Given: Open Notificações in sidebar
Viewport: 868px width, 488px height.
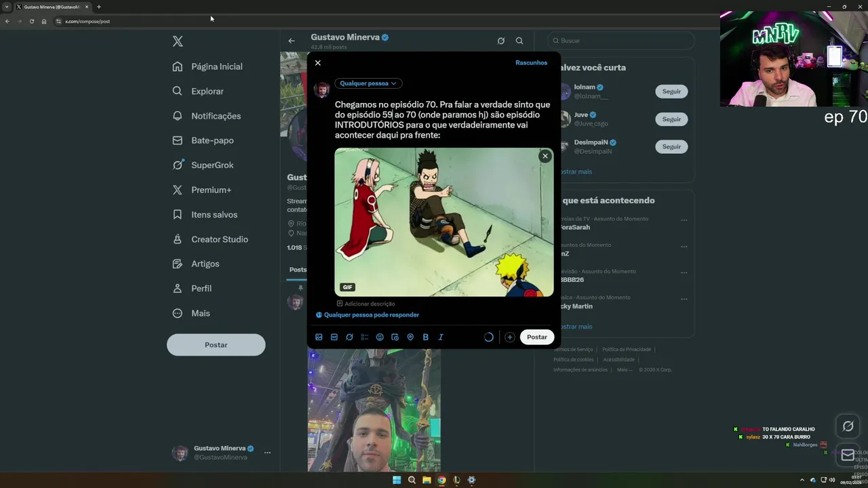Looking at the screenshot, I should (207, 116).
